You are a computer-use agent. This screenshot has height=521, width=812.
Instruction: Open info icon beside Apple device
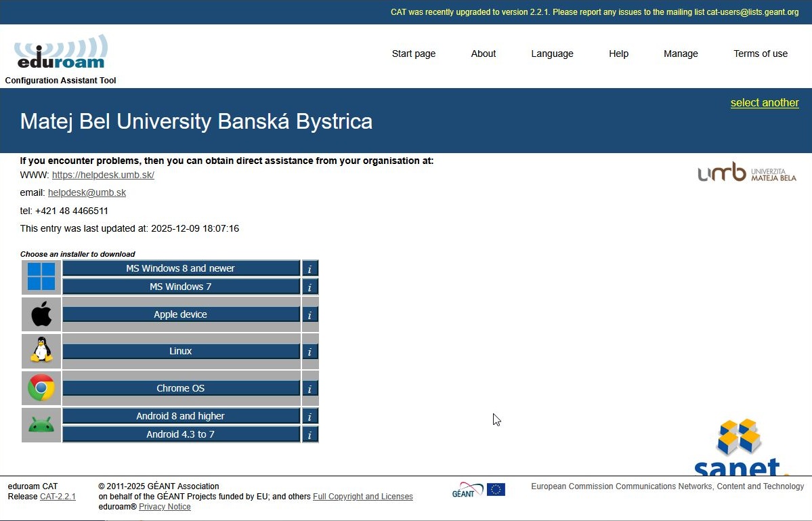tap(309, 315)
